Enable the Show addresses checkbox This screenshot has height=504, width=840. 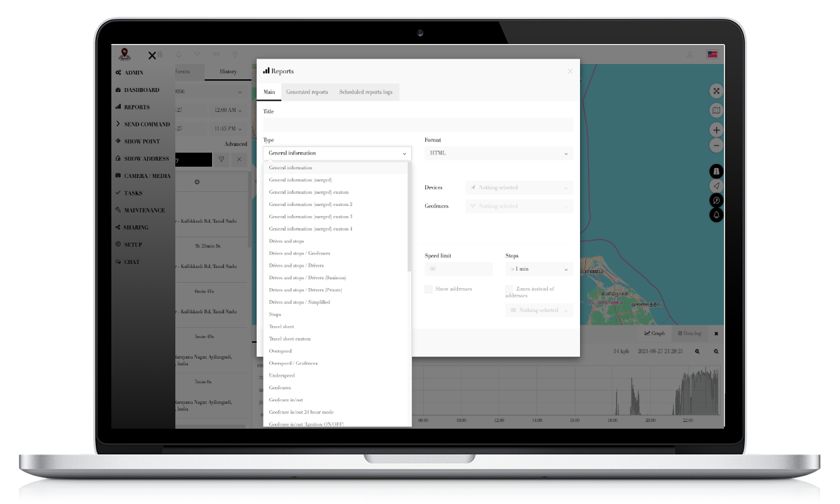tap(429, 289)
